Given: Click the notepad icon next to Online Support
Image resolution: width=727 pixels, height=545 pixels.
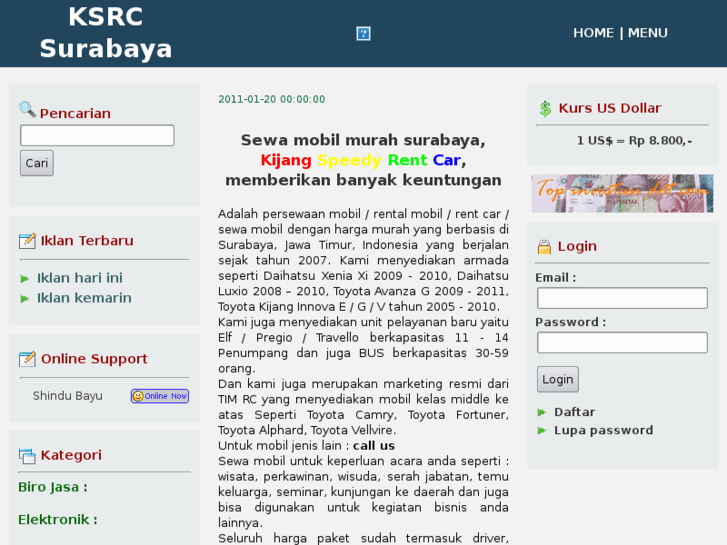Looking at the screenshot, I should (27, 359).
